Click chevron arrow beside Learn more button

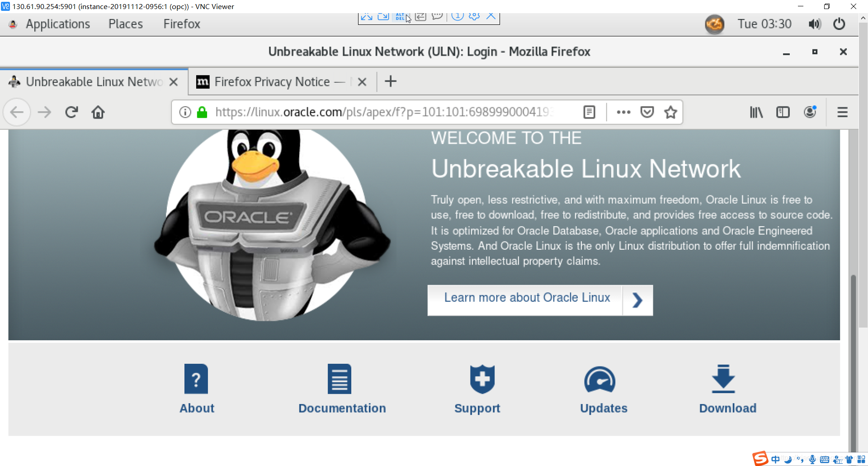pos(637,300)
